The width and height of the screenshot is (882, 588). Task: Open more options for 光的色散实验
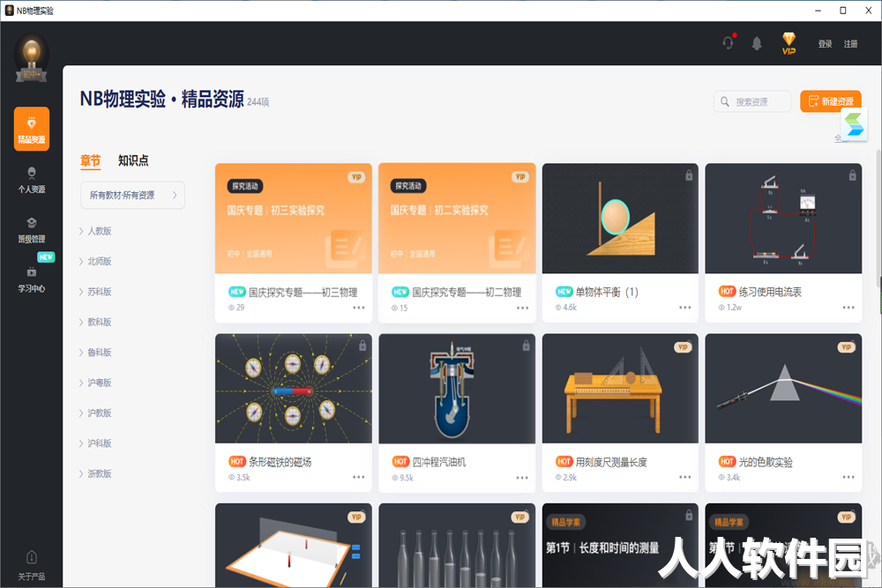(848, 477)
